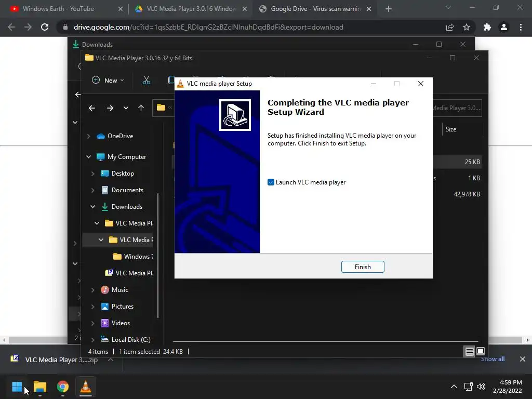Image resolution: width=532 pixels, height=399 pixels.
Task: Open Videos in the navigation pane
Action: (x=121, y=323)
